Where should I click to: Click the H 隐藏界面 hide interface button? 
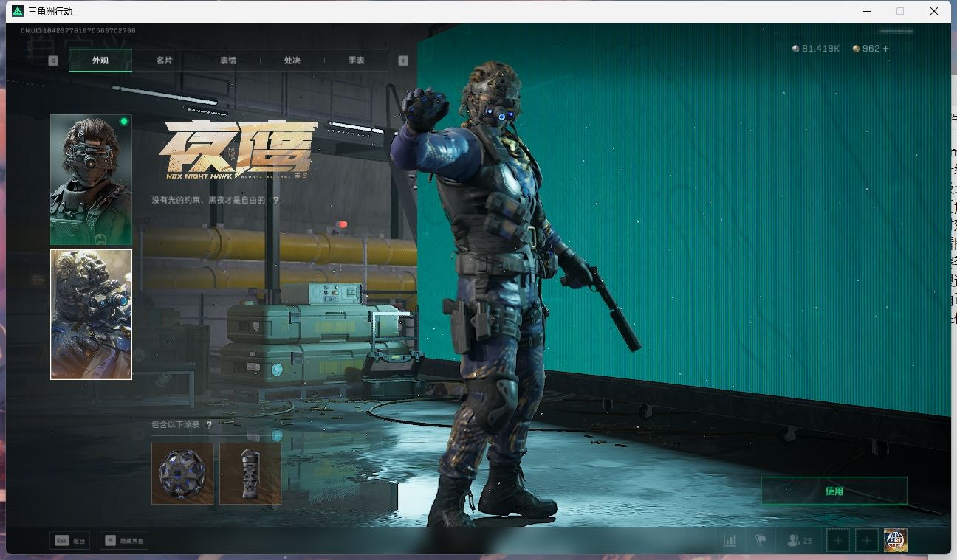click(x=124, y=541)
